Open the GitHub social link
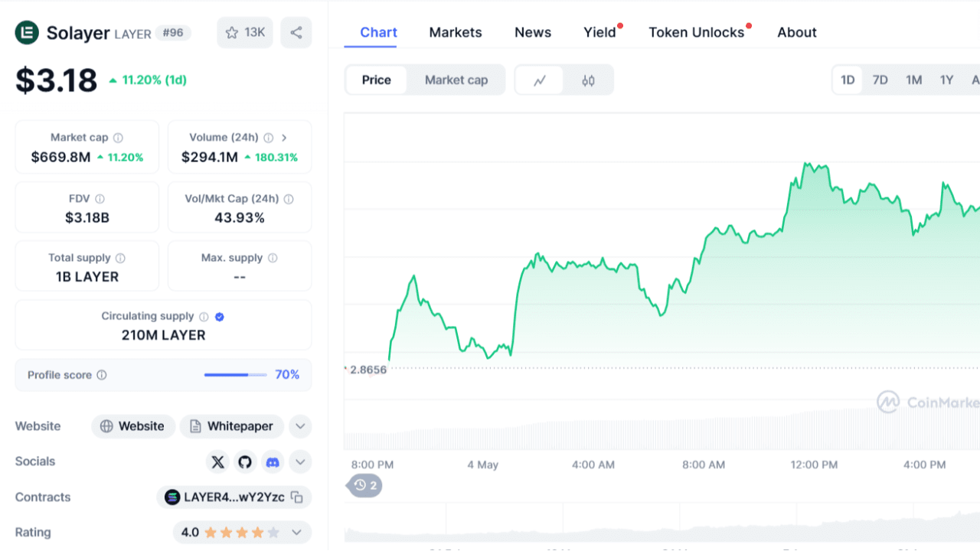This screenshot has width=980, height=551. pos(245,461)
